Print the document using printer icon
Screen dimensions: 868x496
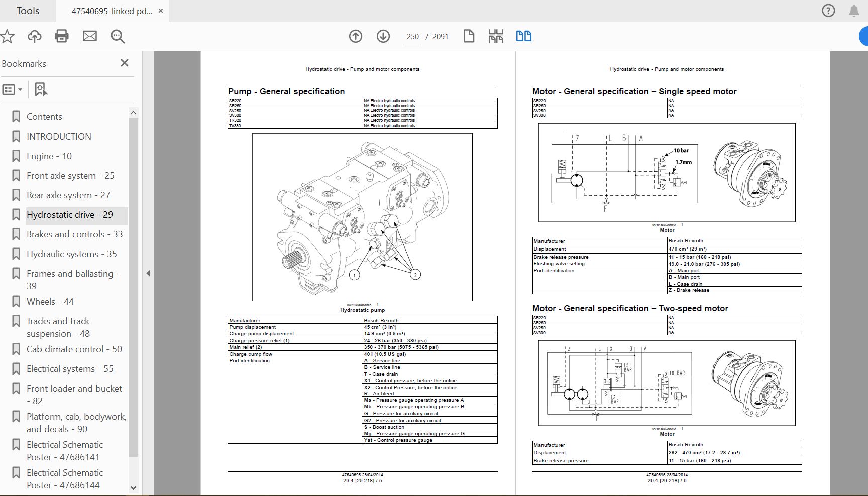62,36
